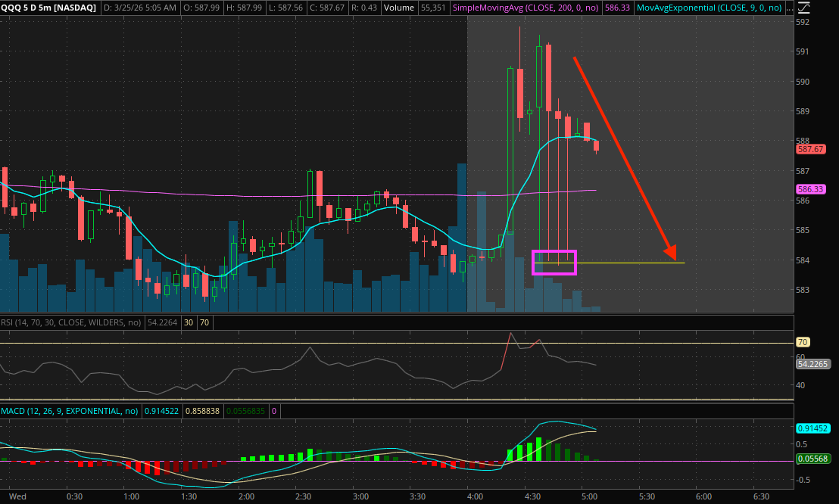Click the 40 label on RSI axis

[x=800, y=385]
